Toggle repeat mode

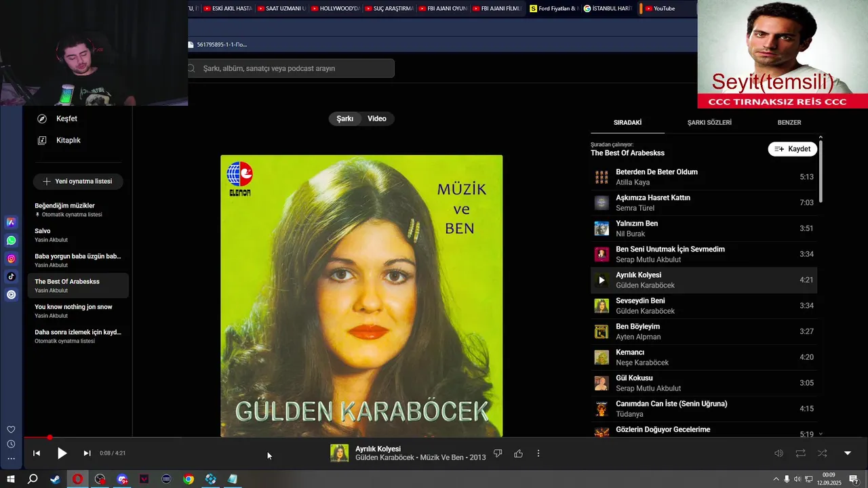click(801, 453)
